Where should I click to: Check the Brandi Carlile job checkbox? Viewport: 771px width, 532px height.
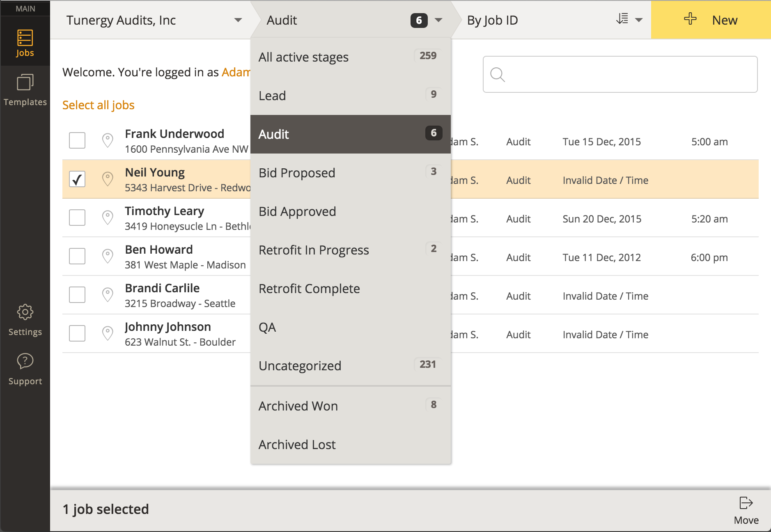77,295
